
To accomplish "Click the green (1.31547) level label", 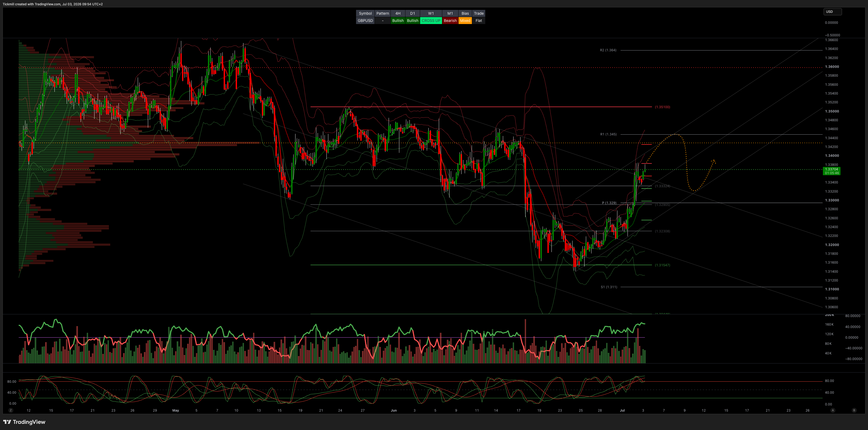I will 662,265.
